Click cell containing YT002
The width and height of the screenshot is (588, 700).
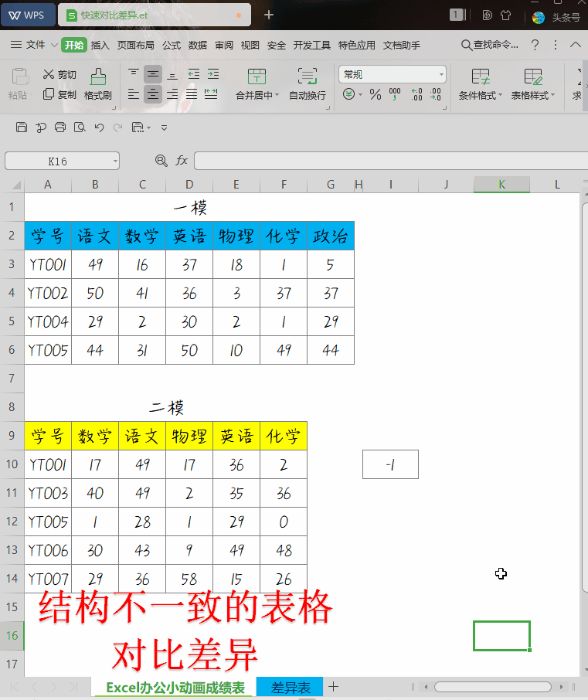point(48,293)
